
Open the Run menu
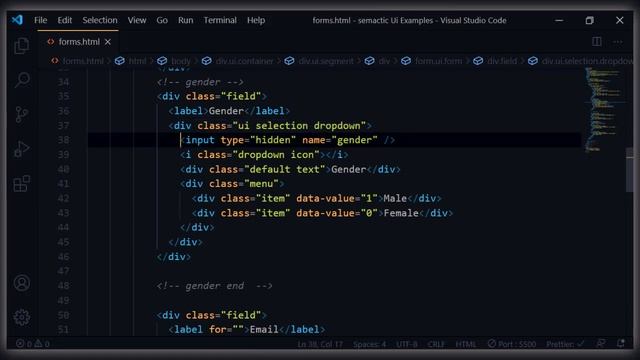185,20
